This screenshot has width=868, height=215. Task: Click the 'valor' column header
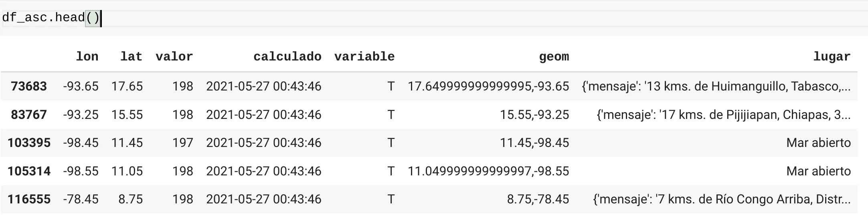[174, 57]
